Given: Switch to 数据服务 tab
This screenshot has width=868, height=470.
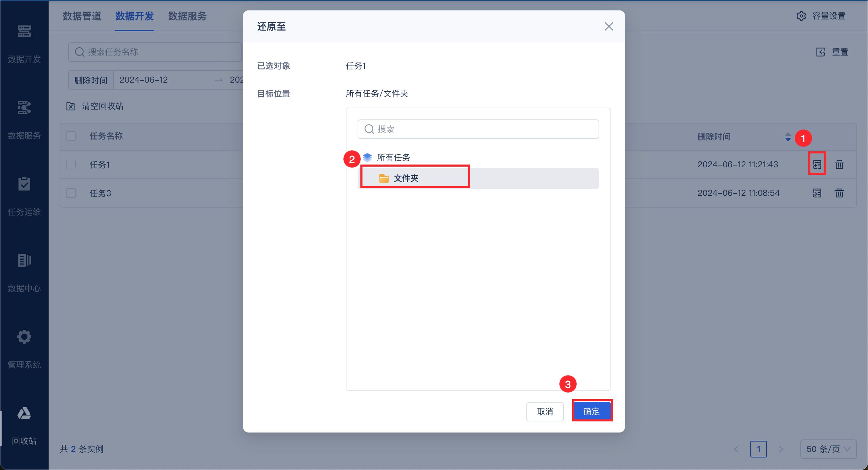Looking at the screenshot, I should tap(187, 16).
